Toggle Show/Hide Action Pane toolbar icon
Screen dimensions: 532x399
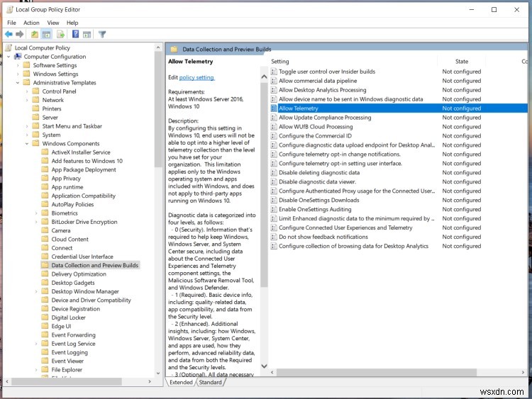[x=87, y=34]
